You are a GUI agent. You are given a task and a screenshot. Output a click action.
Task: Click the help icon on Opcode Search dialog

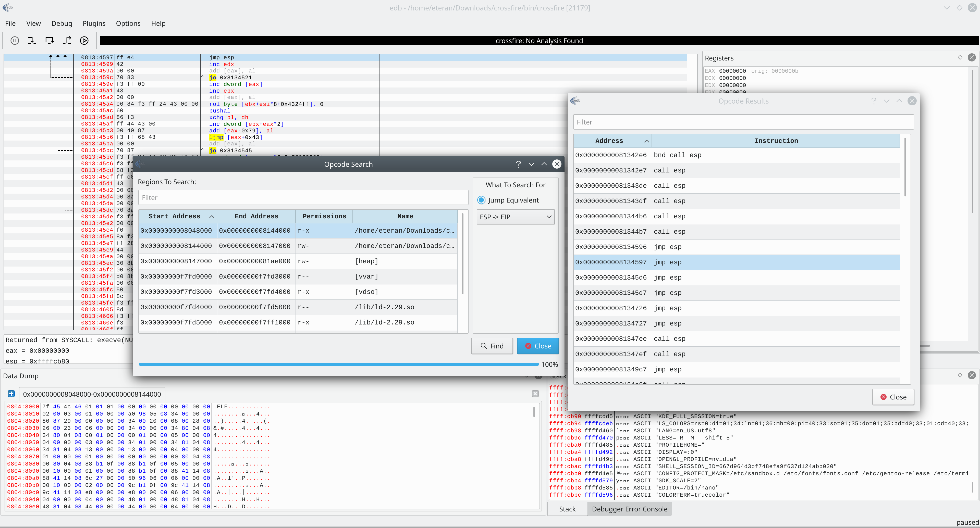coord(518,164)
